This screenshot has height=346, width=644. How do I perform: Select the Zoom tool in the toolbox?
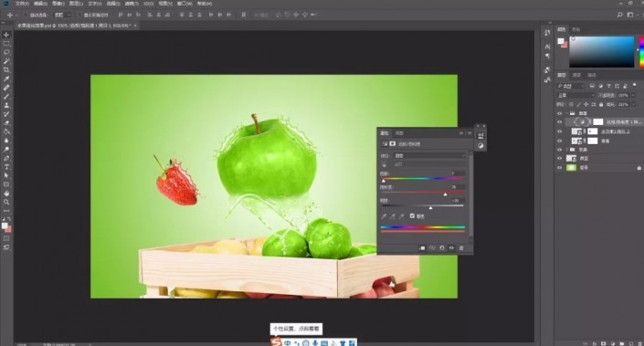6,202
